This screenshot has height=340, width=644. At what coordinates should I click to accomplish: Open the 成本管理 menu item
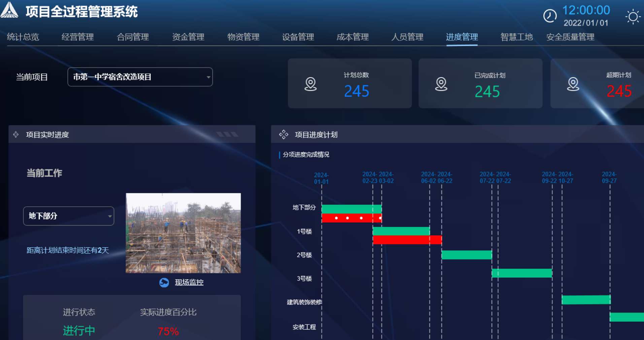[x=352, y=37]
